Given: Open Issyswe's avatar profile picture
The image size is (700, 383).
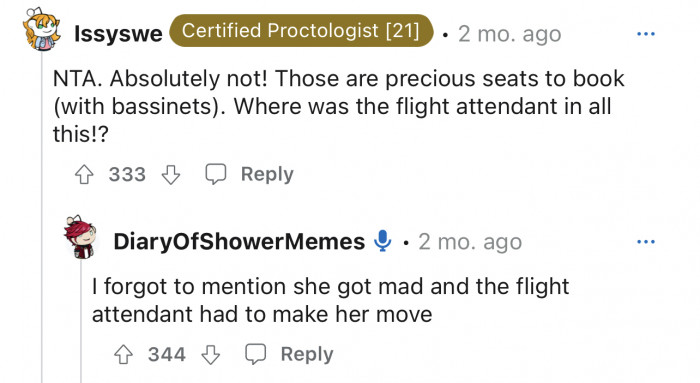Looking at the screenshot, I should tap(42, 29).
